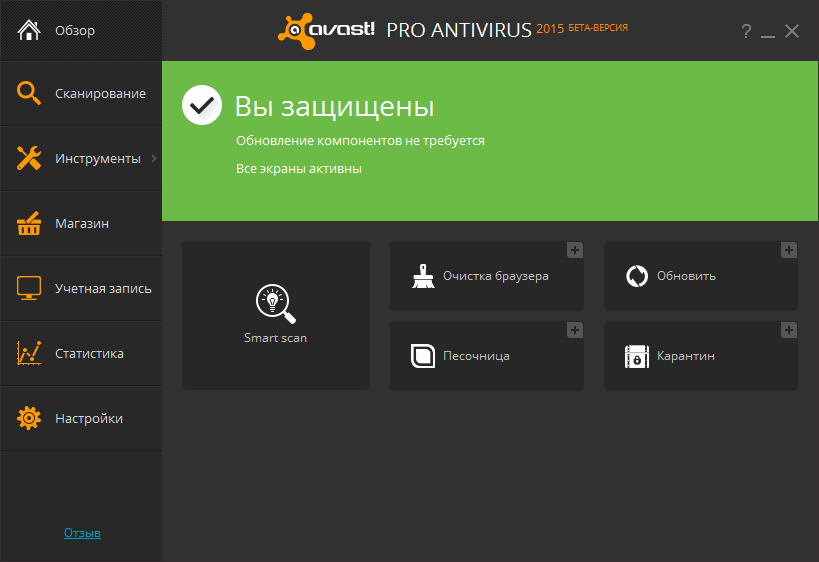Click the text Обновление компонентов не требуется
The height and width of the screenshot is (562, 819).
pyautogui.click(x=360, y=140)
